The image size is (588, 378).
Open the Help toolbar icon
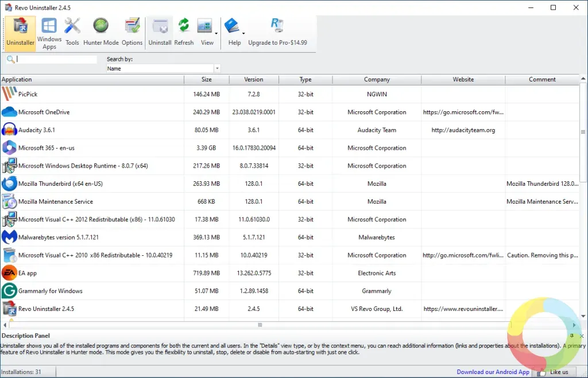point(234,33)
